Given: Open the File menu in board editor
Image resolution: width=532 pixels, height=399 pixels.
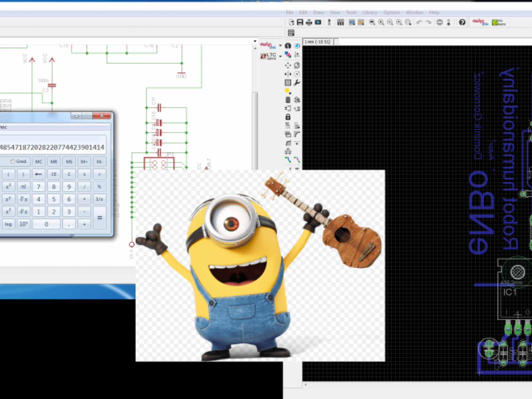Looking at the screenshot, I should tap(290, 12).
